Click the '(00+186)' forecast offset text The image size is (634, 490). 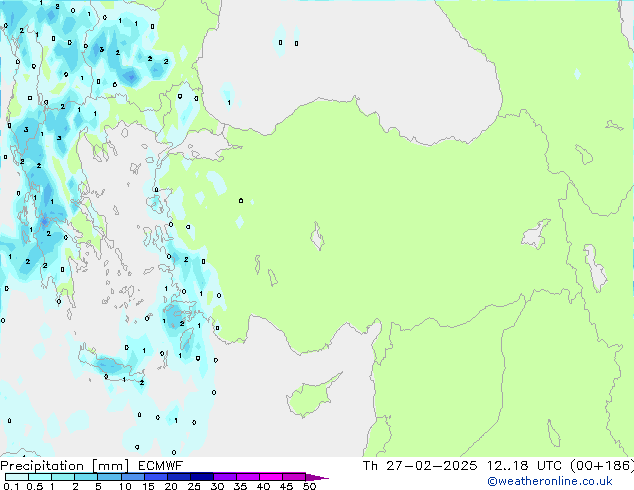pos(602,466)
